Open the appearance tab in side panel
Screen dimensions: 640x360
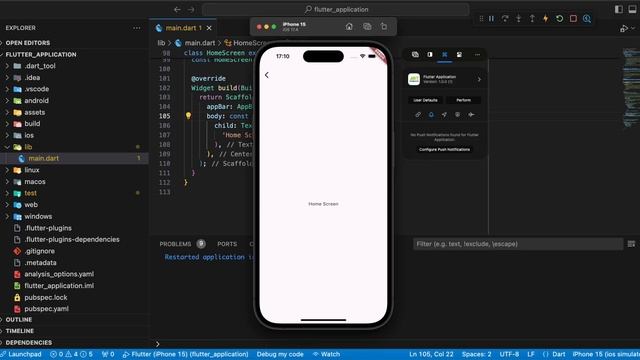430,55
